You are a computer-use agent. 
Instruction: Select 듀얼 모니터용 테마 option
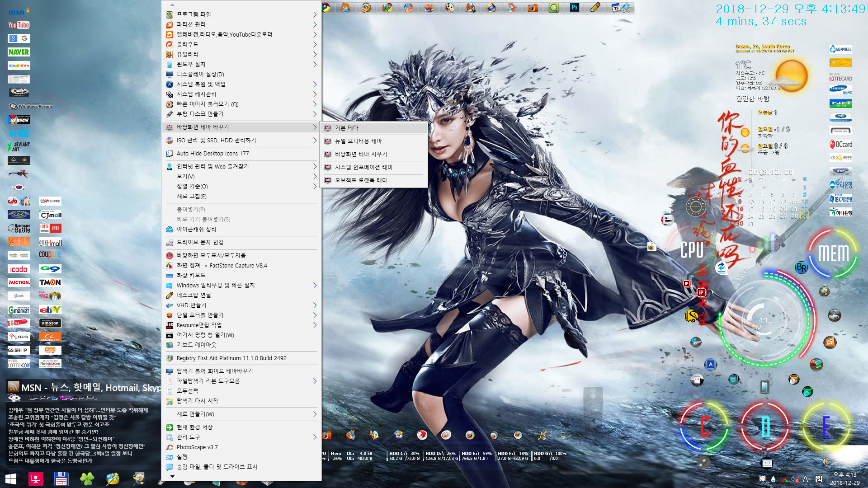coord(374,141)
